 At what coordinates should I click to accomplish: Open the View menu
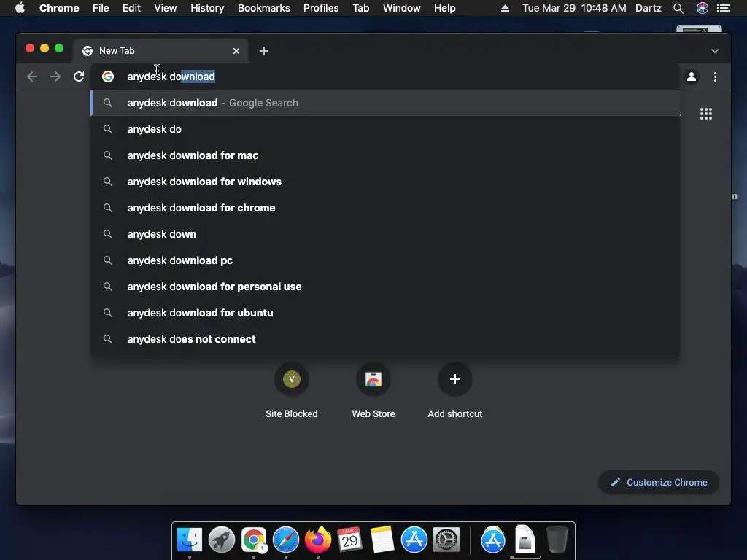[166, 8]
